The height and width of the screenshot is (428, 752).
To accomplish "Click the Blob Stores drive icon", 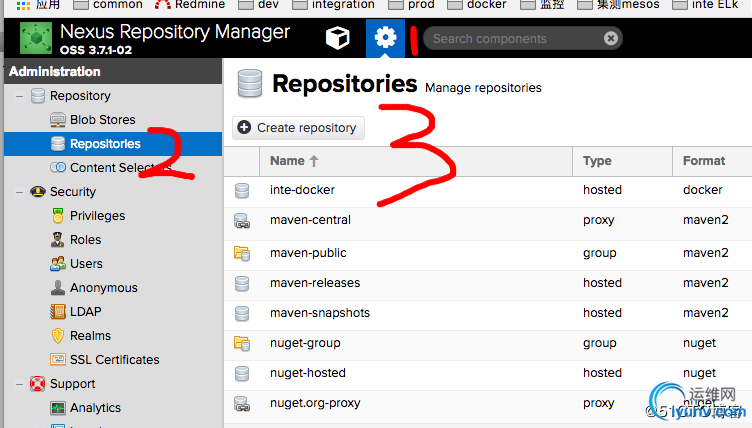I will tap(58, 119).
